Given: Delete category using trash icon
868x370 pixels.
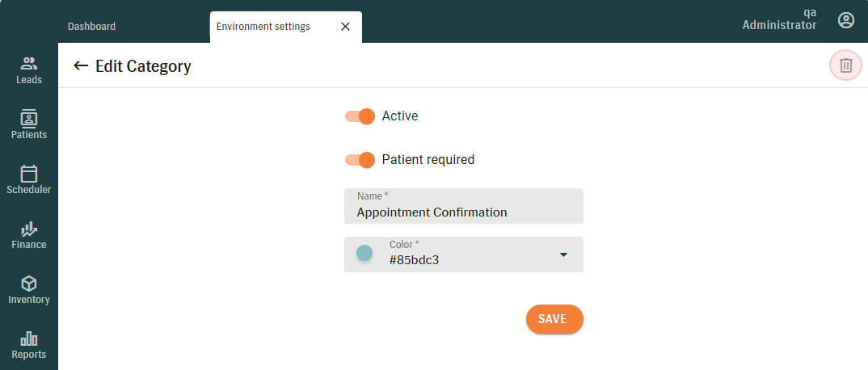Looking at the screenshot, I should (845, 65).
